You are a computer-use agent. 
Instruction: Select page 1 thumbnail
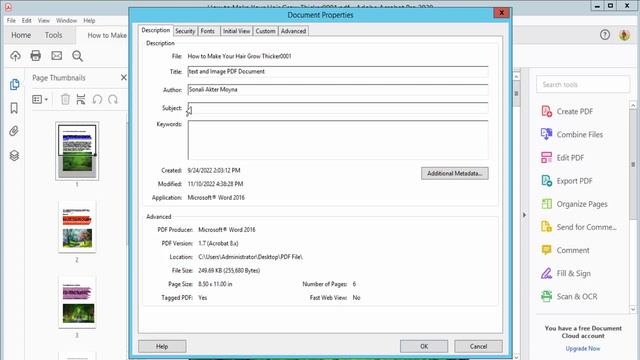(x=77, y=151)
